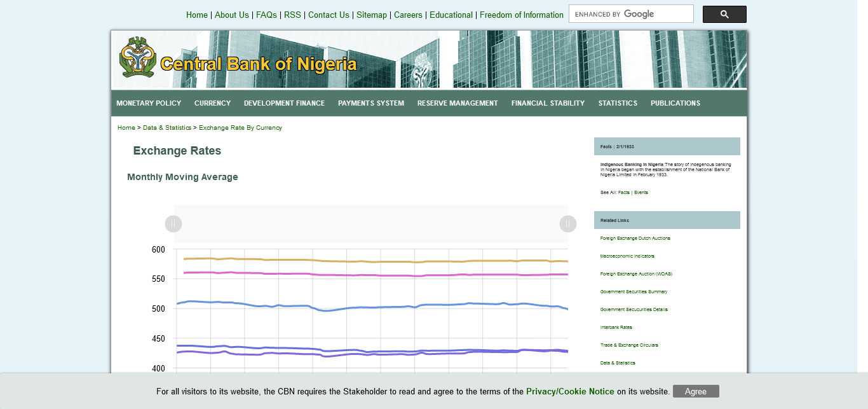Focus the Google search input field
This screenshot has height=409, width=868.
(630, 14)
